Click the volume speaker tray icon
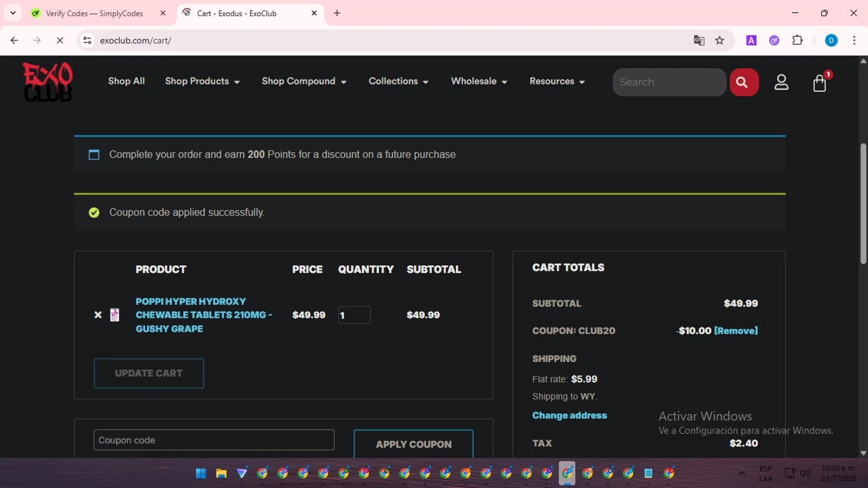The image size is (868, 488). tap(805, 474)
